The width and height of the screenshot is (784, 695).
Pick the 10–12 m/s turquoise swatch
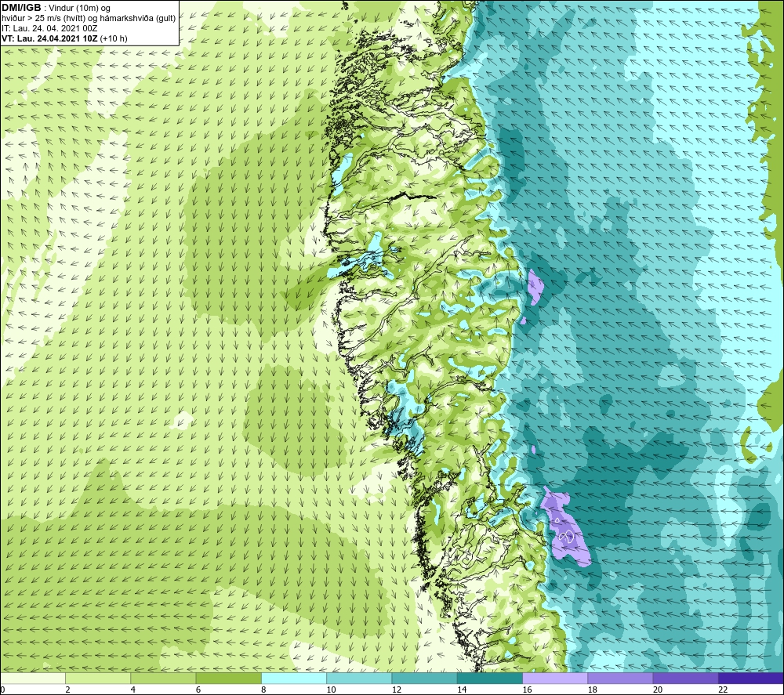tap(359, 679)
